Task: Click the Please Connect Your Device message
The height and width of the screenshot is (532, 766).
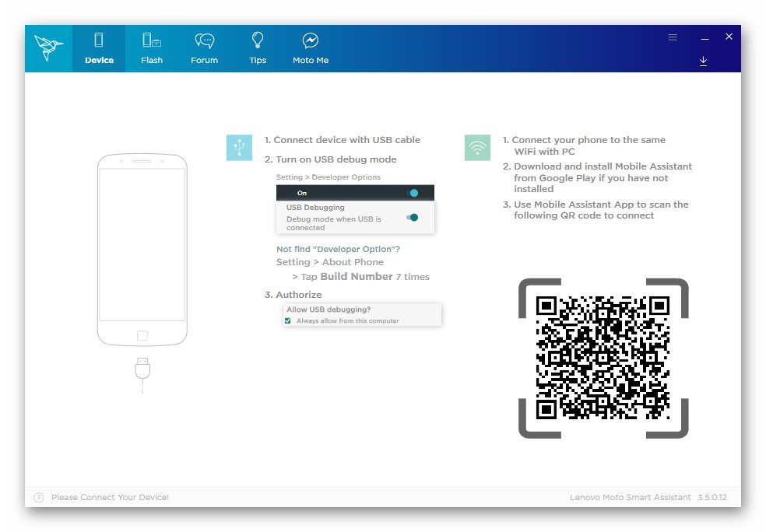Action: [109, 497]
